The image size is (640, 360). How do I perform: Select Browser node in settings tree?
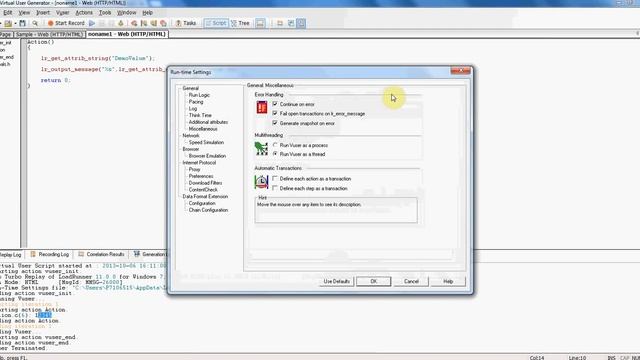(x=191, y=149)
